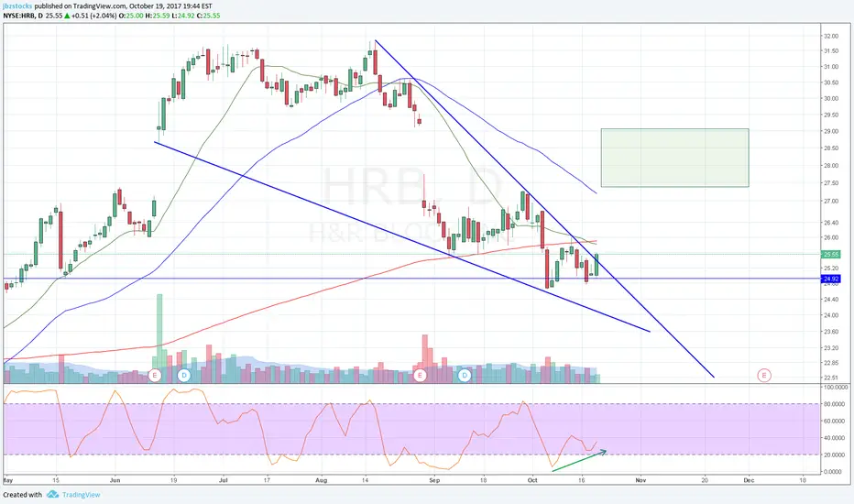Click the September dividend D marker
This screenshot has width=854, height=504.
(x=465, y=376)
